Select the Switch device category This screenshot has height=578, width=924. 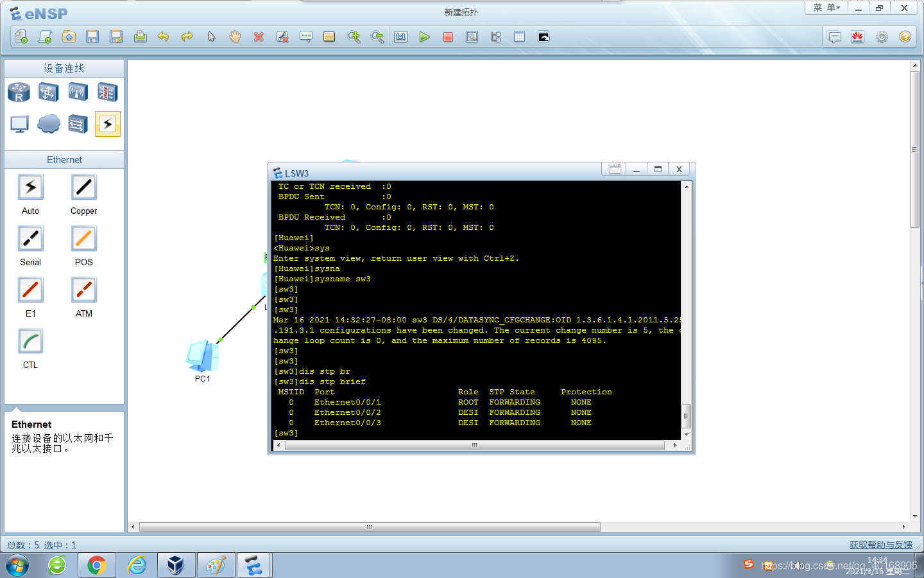pyautogui.click(x=48, y=92)
